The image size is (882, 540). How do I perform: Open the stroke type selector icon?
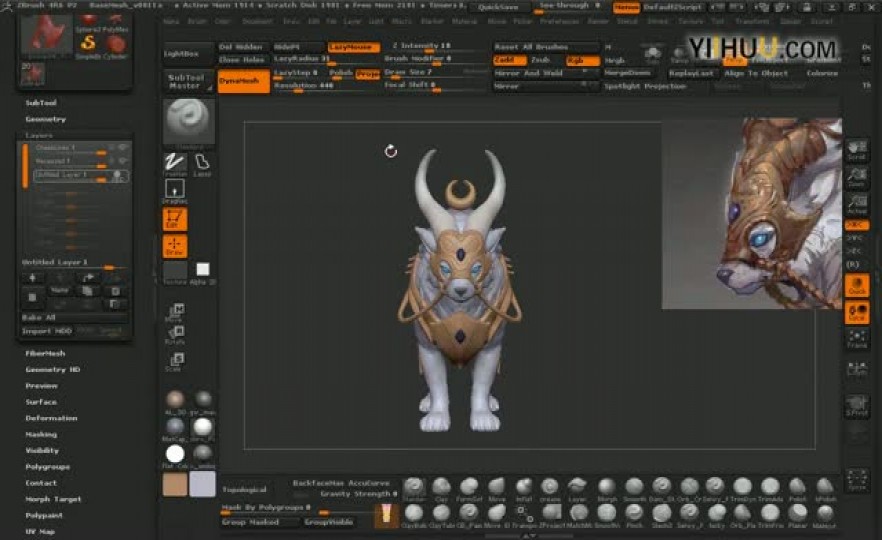click(x=175, y=165)
